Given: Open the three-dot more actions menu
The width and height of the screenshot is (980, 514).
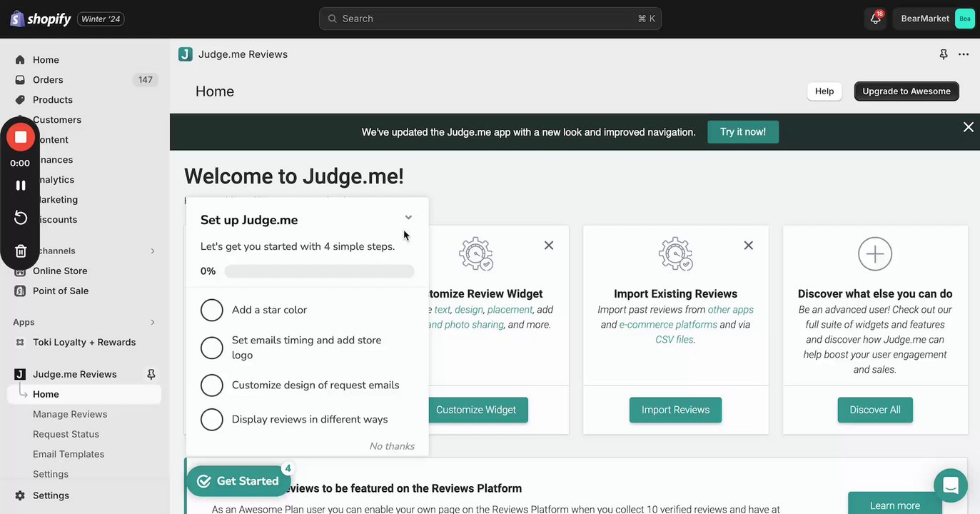Looking at the screenshot, I should click(x=964, y=54).
